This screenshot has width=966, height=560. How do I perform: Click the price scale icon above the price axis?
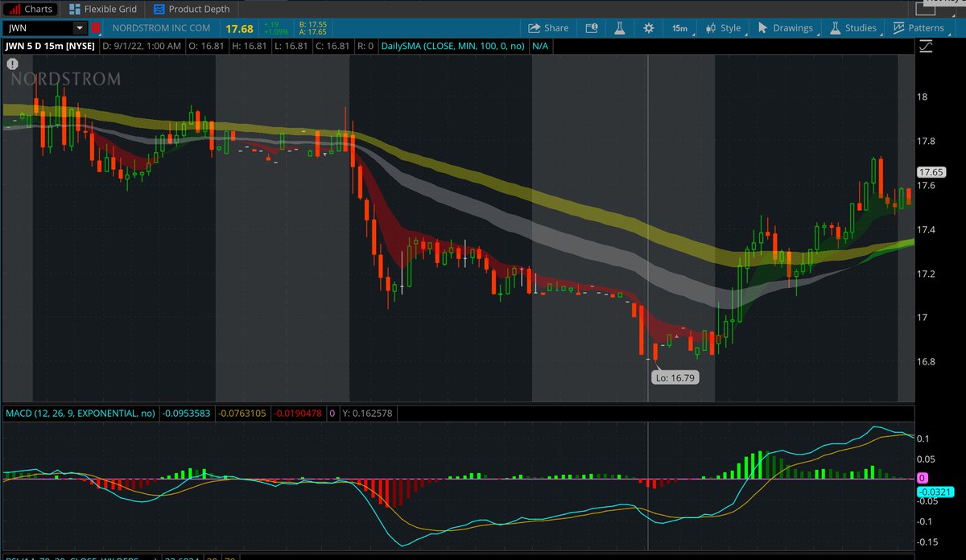[x=925, y=46]
